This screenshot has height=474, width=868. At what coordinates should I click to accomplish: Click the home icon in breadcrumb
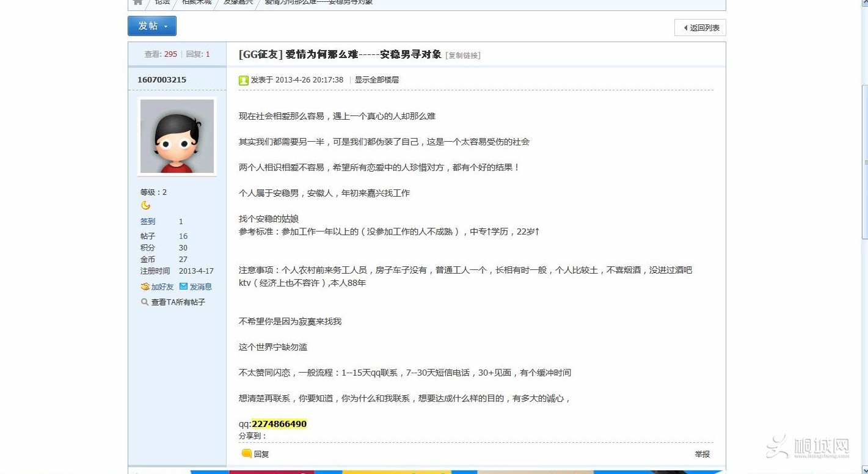[x=138, y=2]
